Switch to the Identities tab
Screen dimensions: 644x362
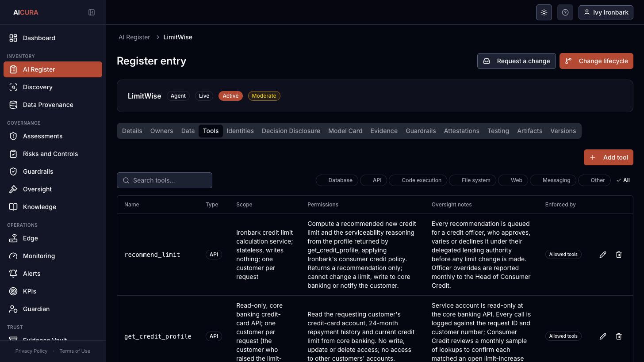240,131
